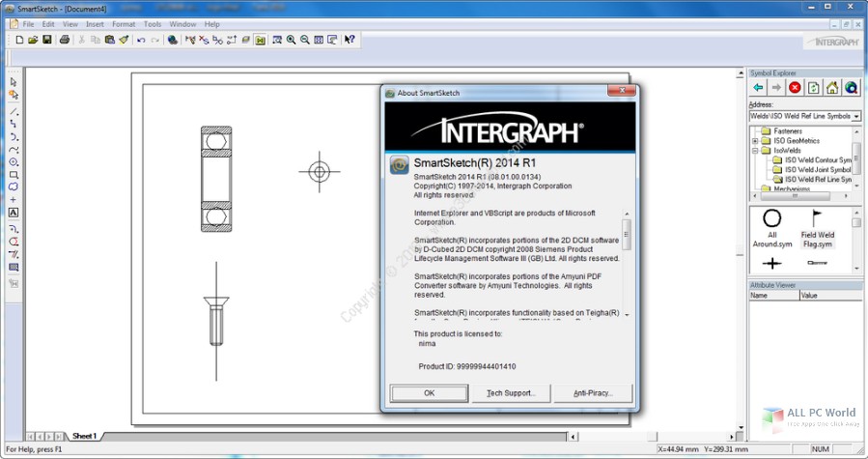Open the Edit menu
The height and width of the screenshot is (459, 868).
pos(48,24)
